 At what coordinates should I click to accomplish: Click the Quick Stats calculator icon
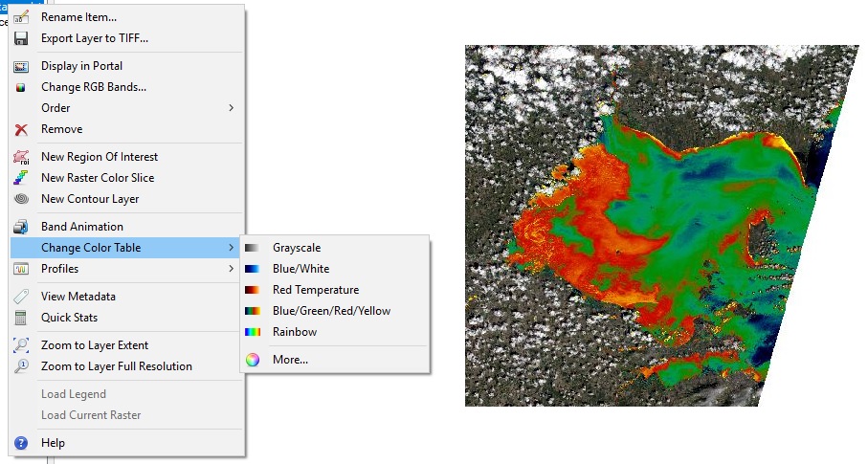coord(21,318)
